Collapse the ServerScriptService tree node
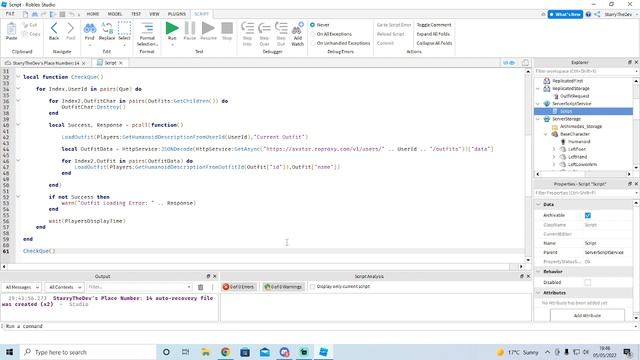 coord(538,104)
